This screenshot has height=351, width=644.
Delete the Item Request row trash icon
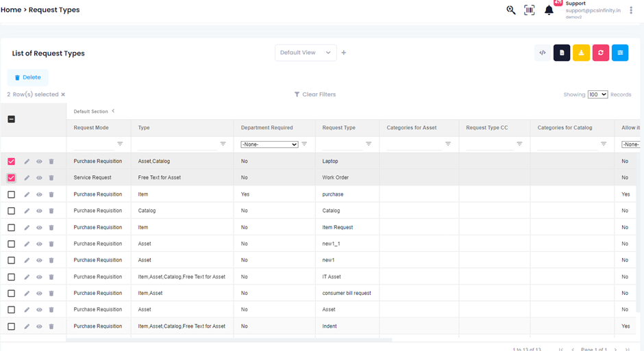[51, 228]
